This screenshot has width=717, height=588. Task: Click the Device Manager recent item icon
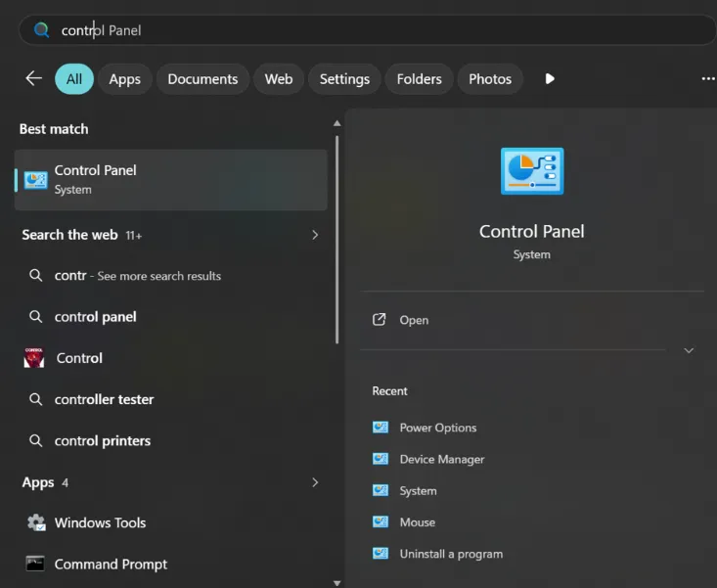pyautogui.click(x=380, y=459)
